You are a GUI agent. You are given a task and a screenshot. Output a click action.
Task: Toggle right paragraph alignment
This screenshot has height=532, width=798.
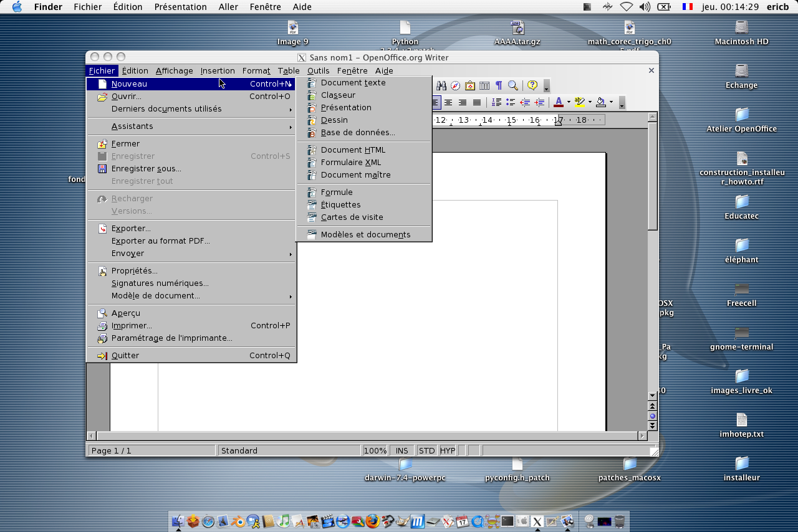(463, 102)
